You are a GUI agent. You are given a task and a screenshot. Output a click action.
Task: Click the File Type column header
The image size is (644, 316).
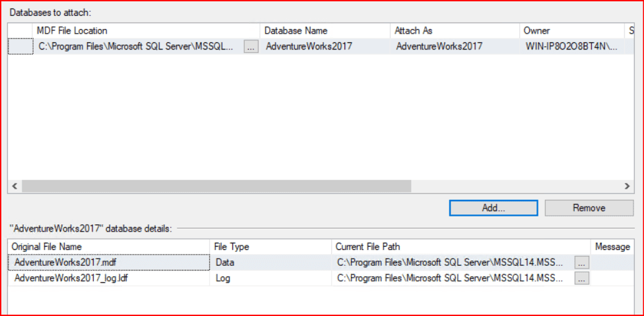pos(270,247)
